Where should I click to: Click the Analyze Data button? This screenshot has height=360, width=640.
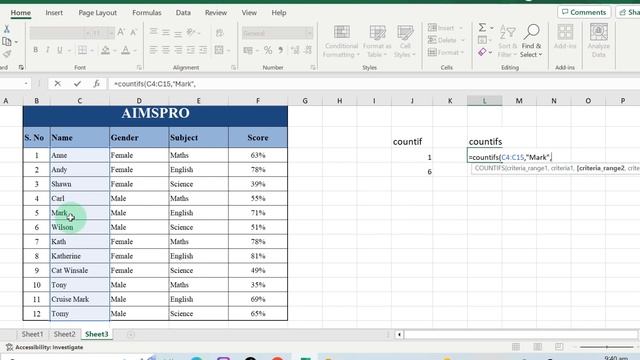[598, 41]
